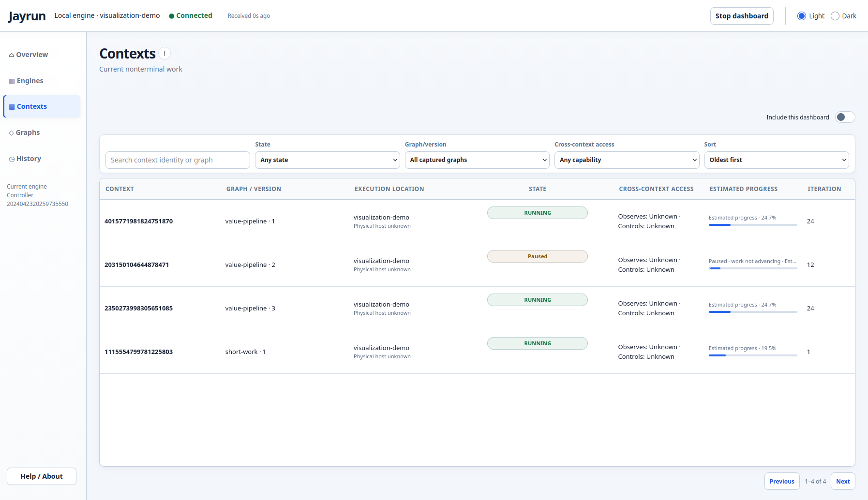Go to Overview page

pos(42,55)
